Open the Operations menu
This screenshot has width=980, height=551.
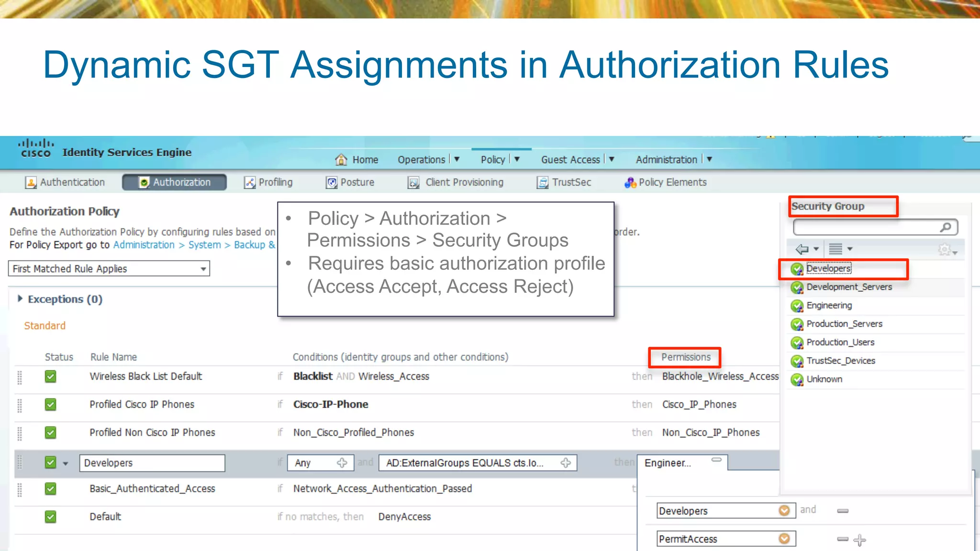[x=422, y=160]
